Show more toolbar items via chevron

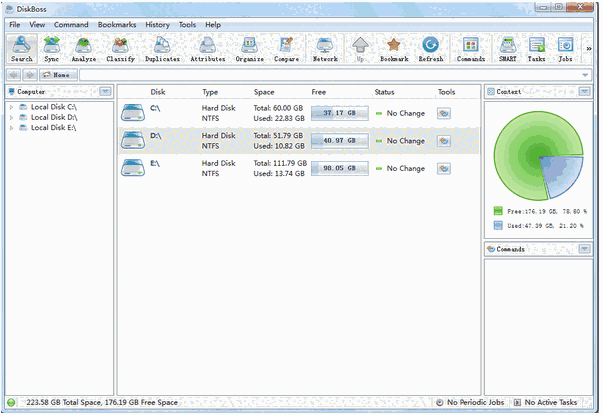[x=588, y=49]
